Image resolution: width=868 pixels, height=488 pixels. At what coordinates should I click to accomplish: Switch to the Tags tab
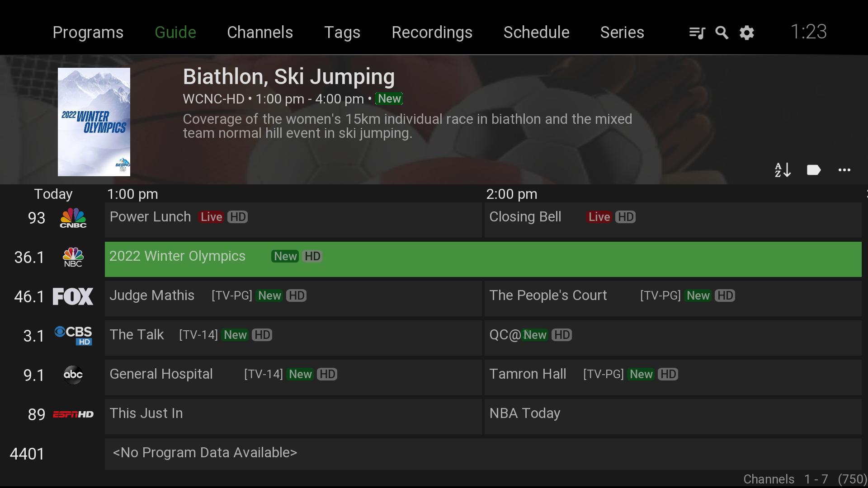(x=342, y=33)
